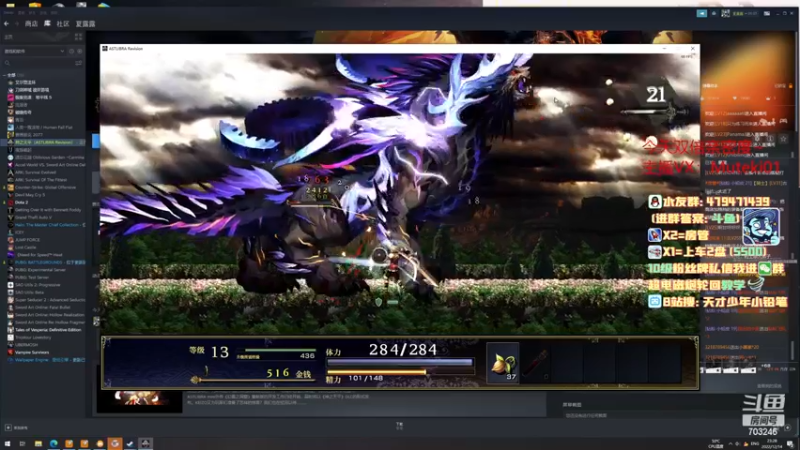800x450 pixels.
Task: Go forward with the Steam forward arrow
Action: click(16, 23)
